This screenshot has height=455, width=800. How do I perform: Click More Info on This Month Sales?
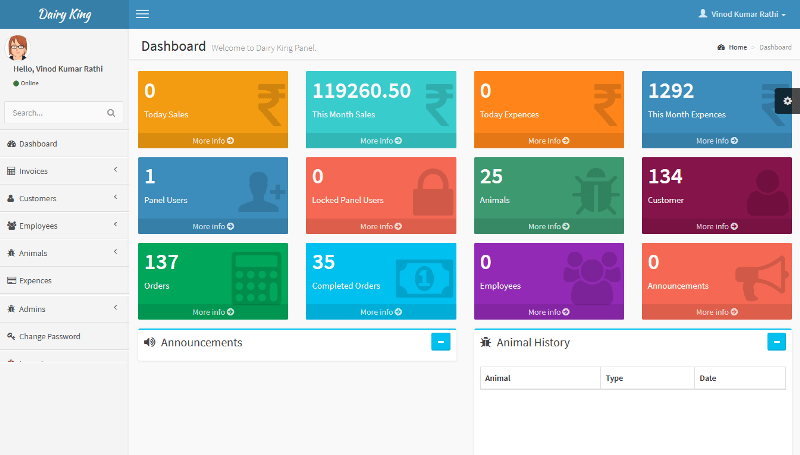tap(381, 141)
